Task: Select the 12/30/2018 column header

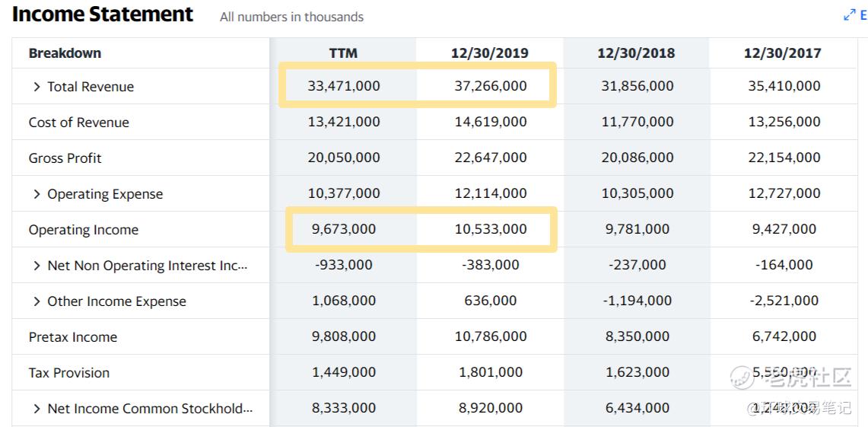Action: coord(636,53)
